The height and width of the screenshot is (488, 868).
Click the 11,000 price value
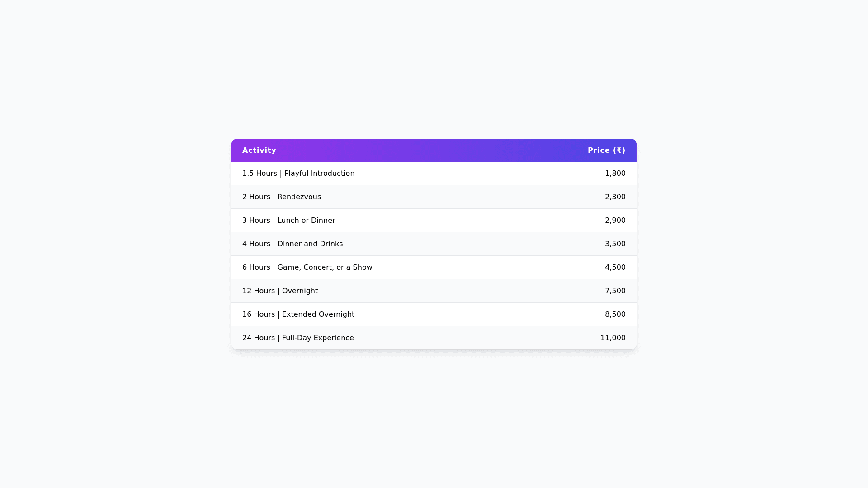point(613,338)
